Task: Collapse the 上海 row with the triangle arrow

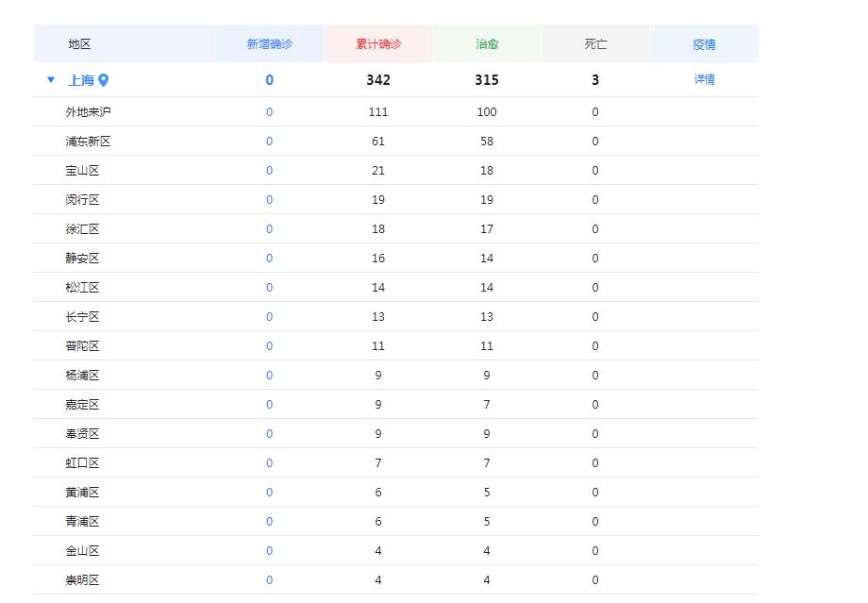Action: [x=51, y=80]
